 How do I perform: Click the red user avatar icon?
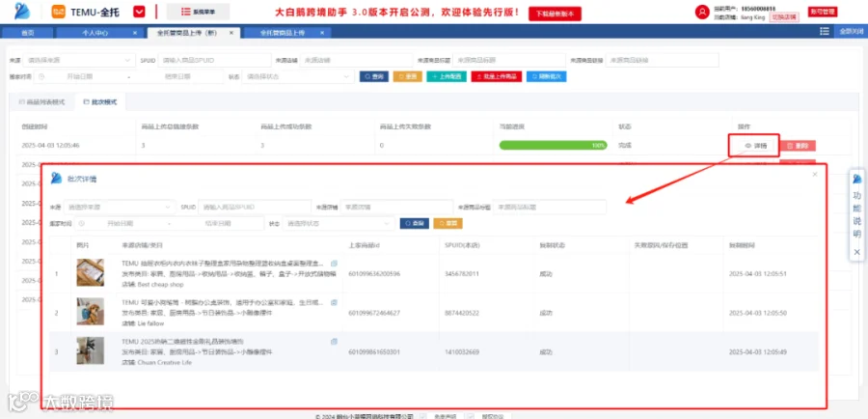702,12
